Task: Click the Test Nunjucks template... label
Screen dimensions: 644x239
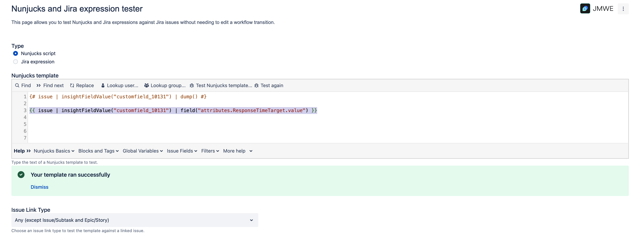Action: tap(224, 86)
